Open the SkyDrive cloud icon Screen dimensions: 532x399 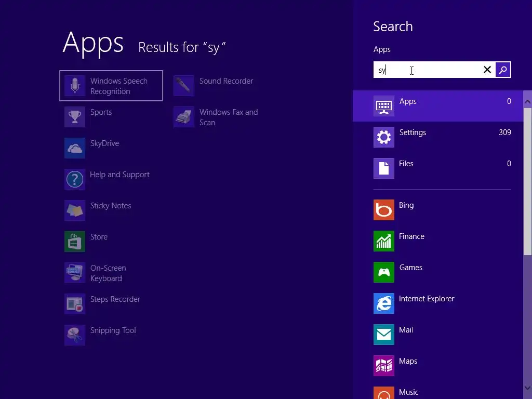tap(75, 148)
